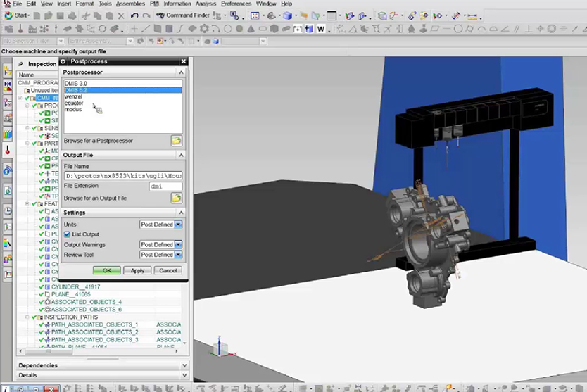Image resolution: width=587 pixels, height=392 pixels.
Task: Click the Browse for an Output File icon
Action: (176, 198)
